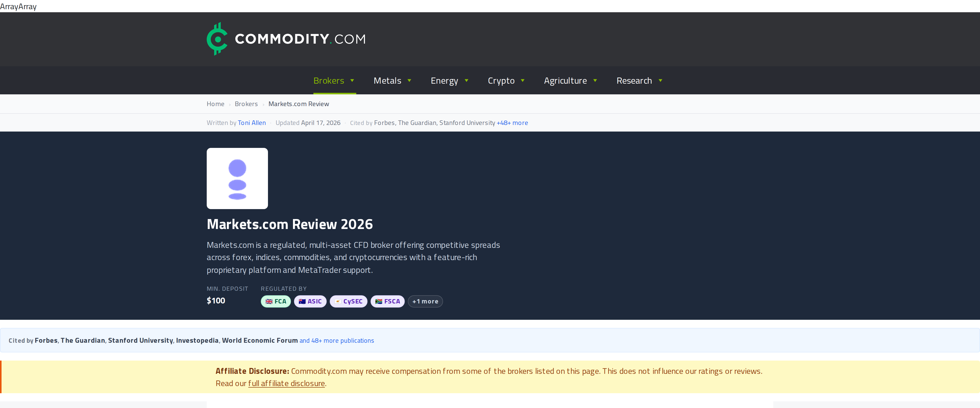Click the Commodity.com wordmark in the header
Viewport: 980px width, 408px height.
(300, 39)
